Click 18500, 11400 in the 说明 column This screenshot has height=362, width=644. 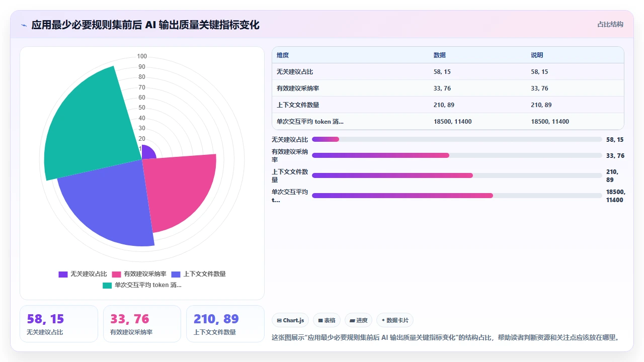tap(550, 122)
